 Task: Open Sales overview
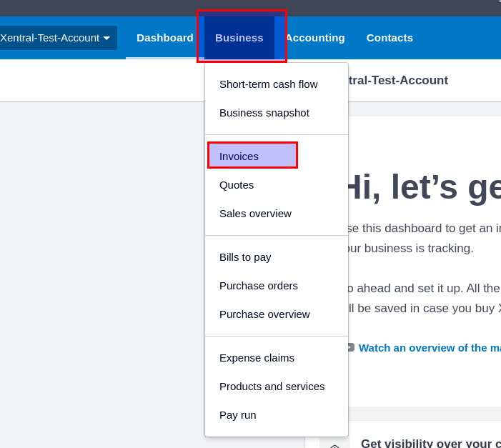click(255, 214)
